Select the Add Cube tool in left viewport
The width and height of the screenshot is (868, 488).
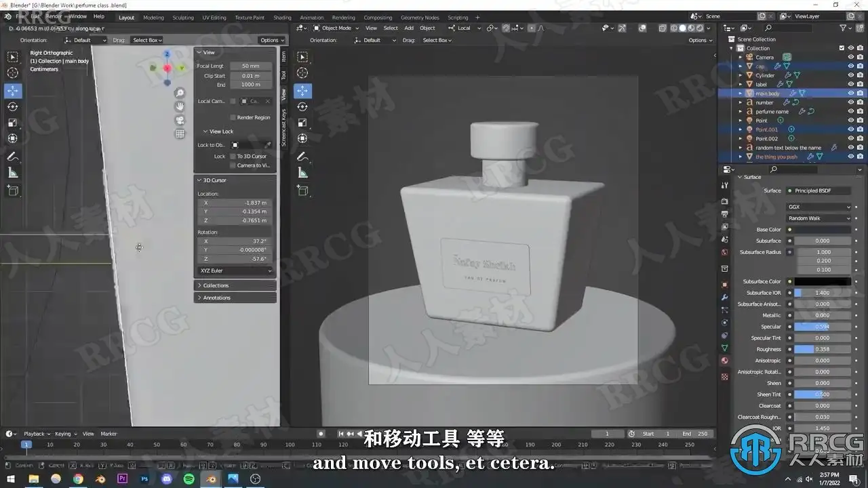13,190
